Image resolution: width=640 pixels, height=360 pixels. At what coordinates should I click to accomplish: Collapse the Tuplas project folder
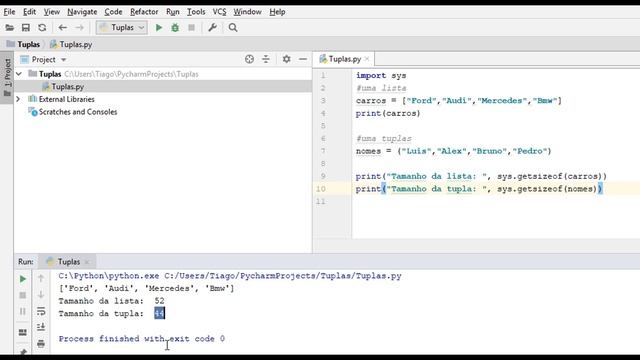point(19,74)
